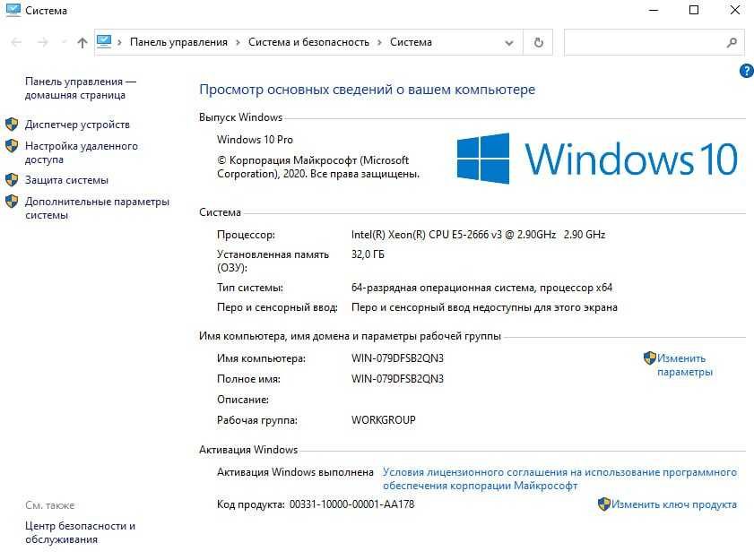Image resolution: width=754 pixels, height=560 pixels.
Task: Click the shield icon beside 'Защита системы'
Action: (x=12, y=180)
